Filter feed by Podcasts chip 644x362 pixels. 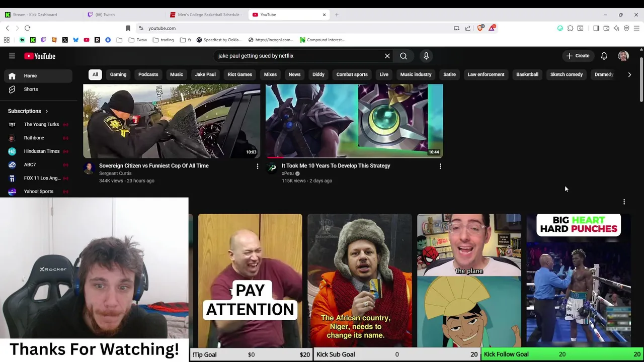pos(148,74)
